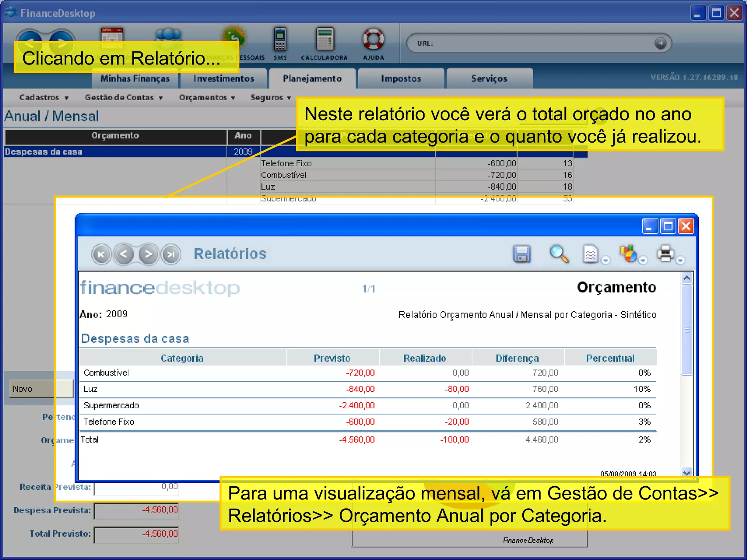Select the Telefone Fixo row in background grid
The image size is (747, 560).
coord(417,163)
